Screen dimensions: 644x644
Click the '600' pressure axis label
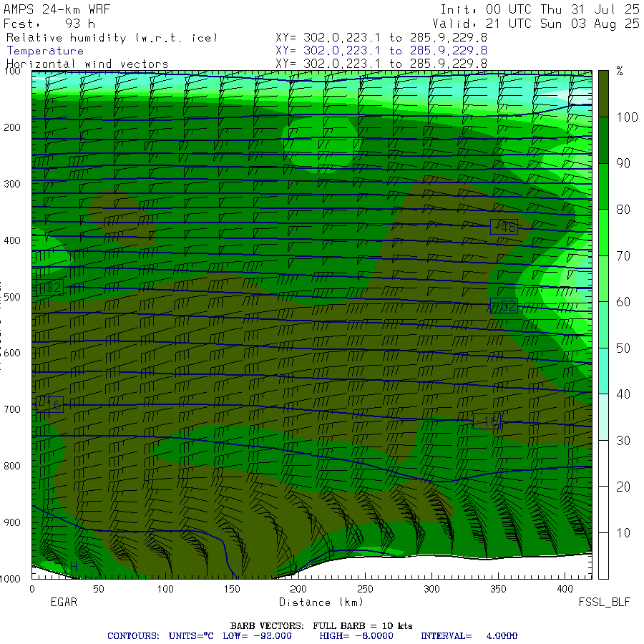(12, 353)
